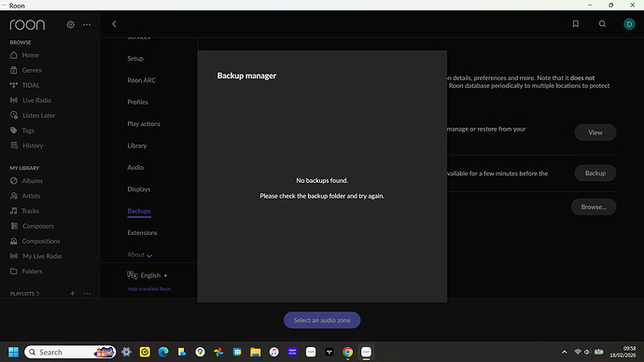Click the Backup now button

[595, 174]
